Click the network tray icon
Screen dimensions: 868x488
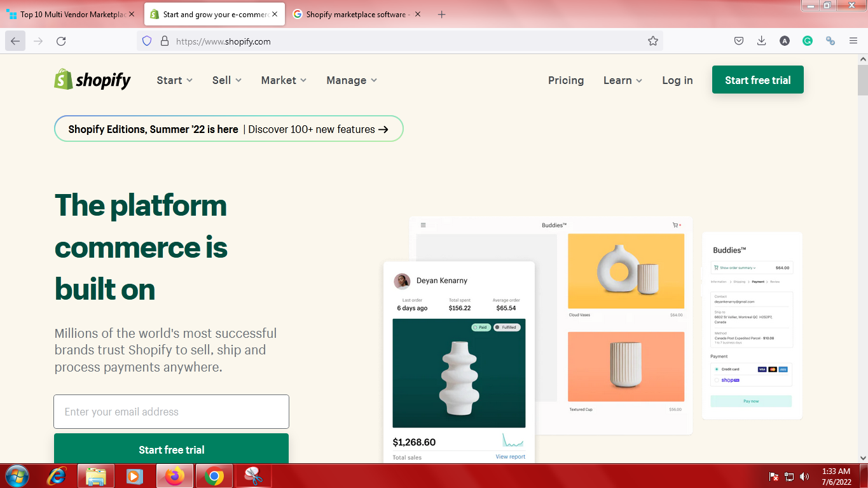pos(789,476)
